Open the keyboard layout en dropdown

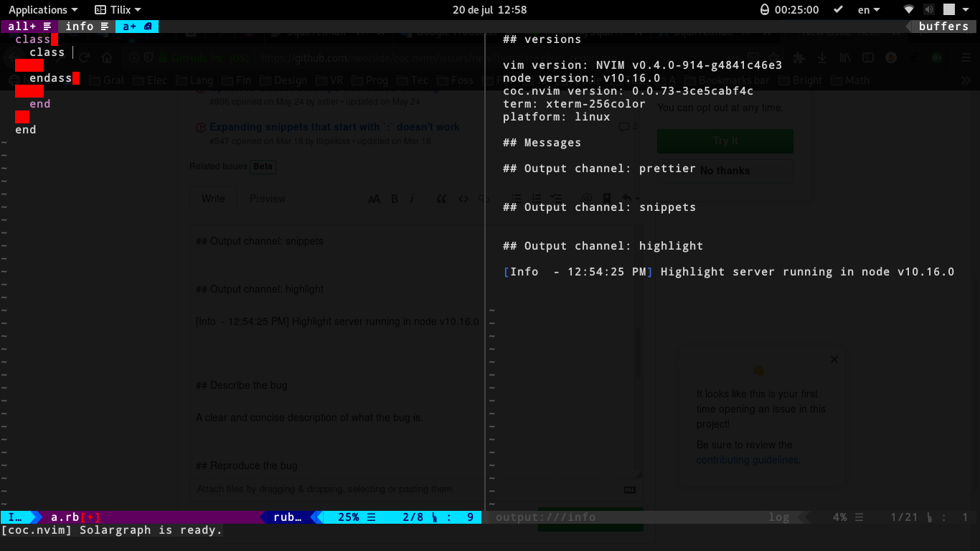coord(868,9)
